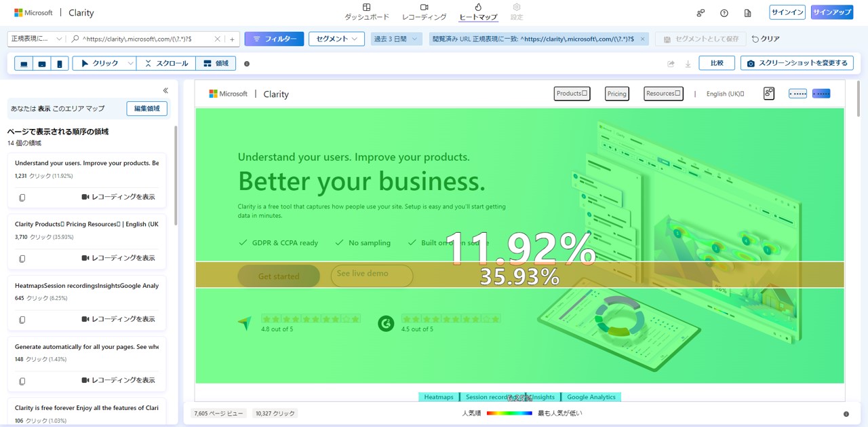This screenshot has width=868, height=427.
Task: Open the help question mark icon
Action: (724, 13)
